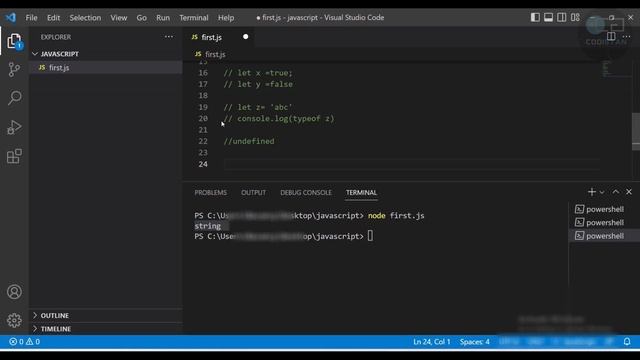Toggle the secondary side bar layout icon
Image resolution: width=640 pixels, height=360 pixels.
point(562,17)
